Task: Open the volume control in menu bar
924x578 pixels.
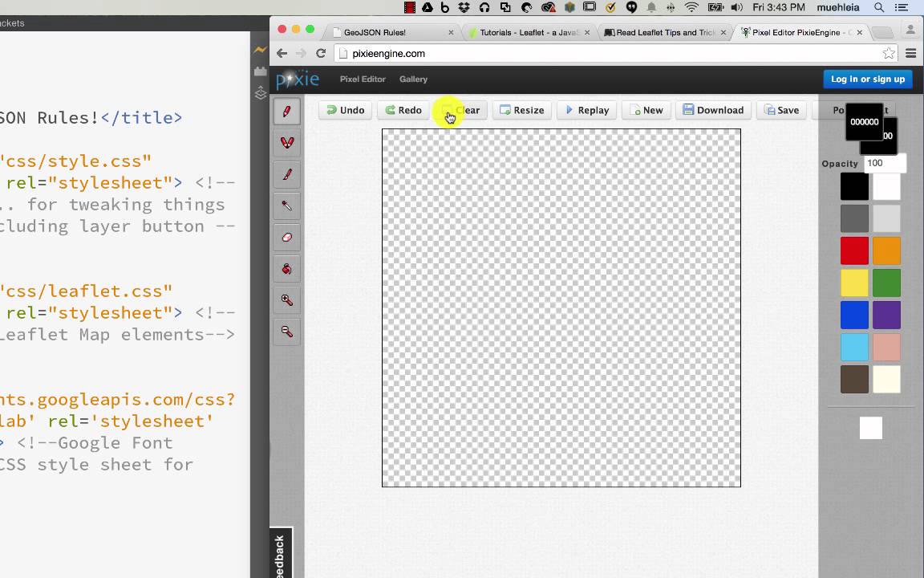Action: point(736,8)
